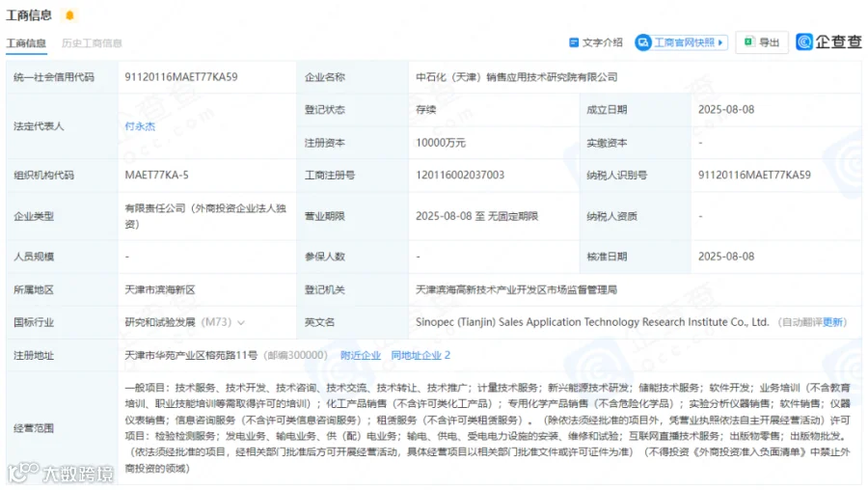
Task: Open the 工商信息 tab
Action: pyautogui.click(x=26, y=43)
